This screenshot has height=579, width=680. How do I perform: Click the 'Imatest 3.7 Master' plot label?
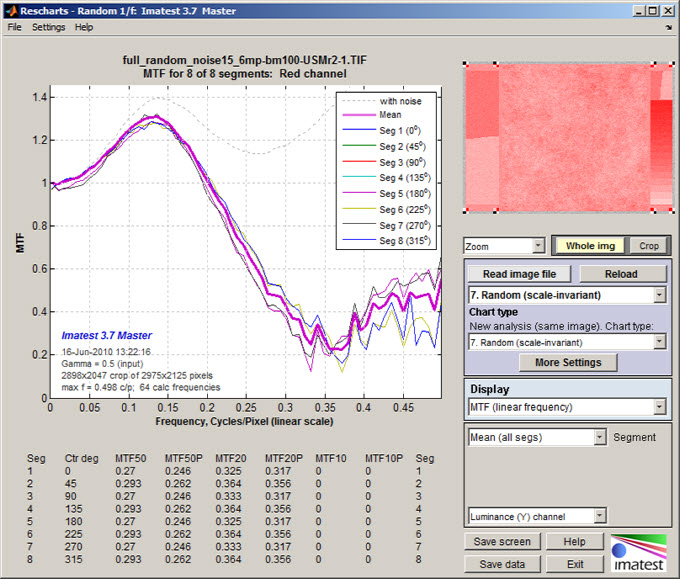pyautogui.click(x=106, y=335)
